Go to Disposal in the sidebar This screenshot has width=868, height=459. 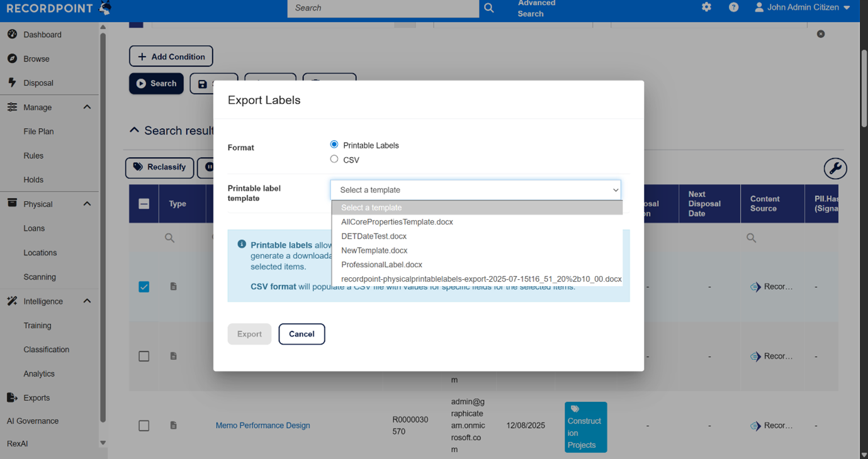point(38,83)
